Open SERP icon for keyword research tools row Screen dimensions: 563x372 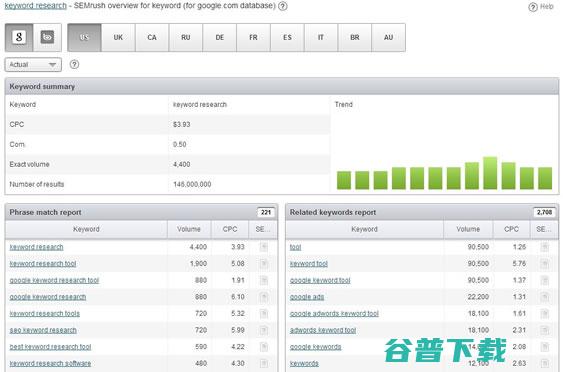point(264,313)
